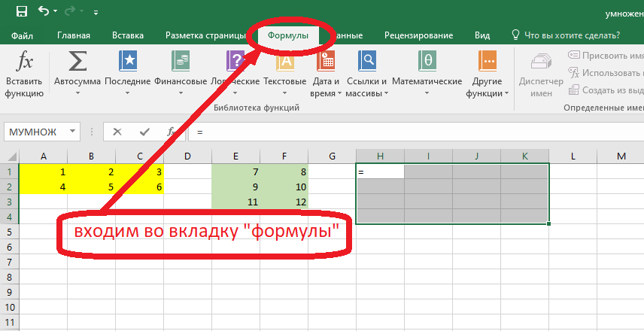Click the Автосумма sigma icon
Screen dimensions: 644x331
point(77,62)
